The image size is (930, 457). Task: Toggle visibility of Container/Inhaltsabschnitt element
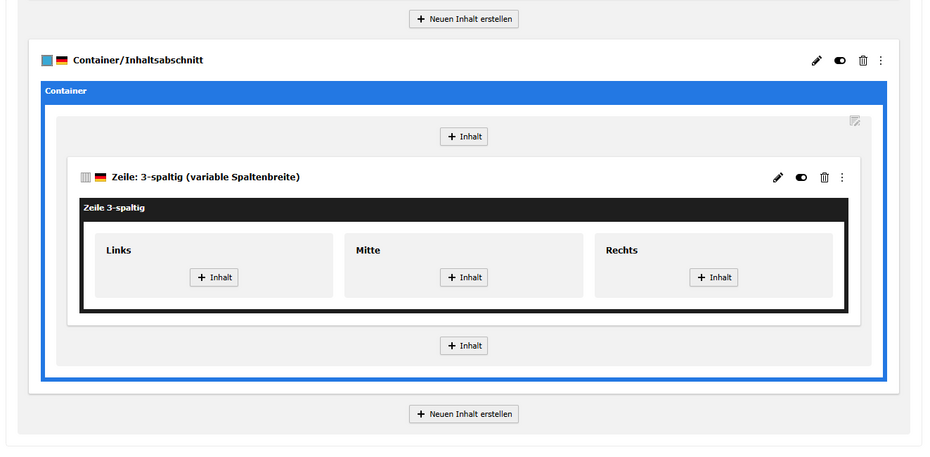[840, 61]
